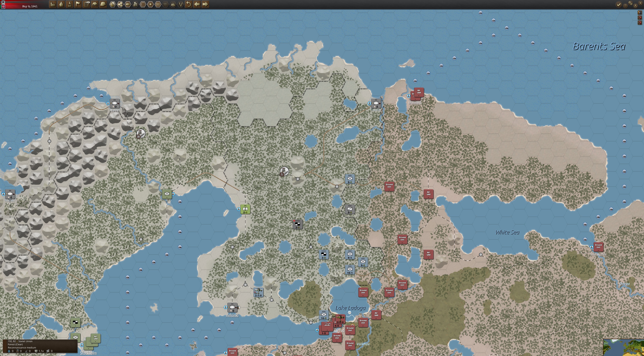Open help with the question mark icon
The width and height of the screenshot is (644, 356).
[625, 6]
